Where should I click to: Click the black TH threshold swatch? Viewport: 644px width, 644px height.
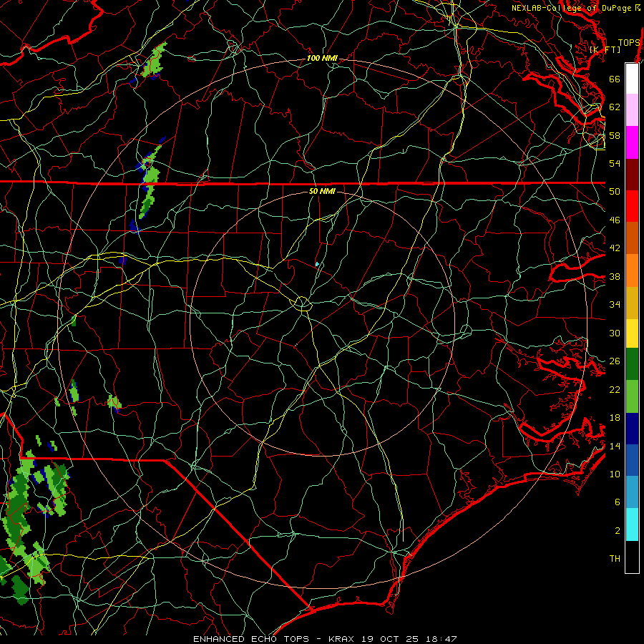[632, 557]
